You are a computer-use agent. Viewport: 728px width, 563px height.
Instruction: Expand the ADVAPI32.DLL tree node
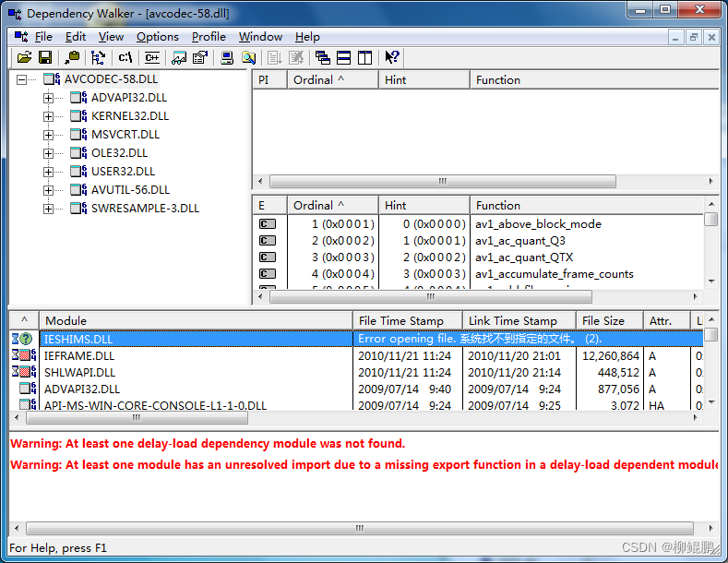[48, 98]
